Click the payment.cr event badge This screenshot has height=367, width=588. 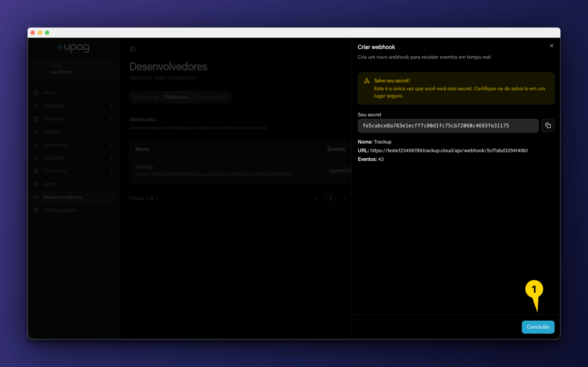(339, 170)
